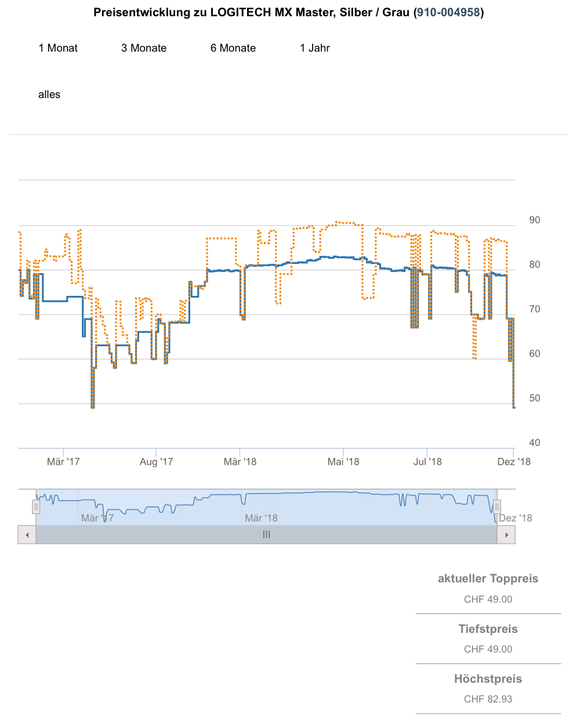The width and height of the screenshot is (573, 728).
Task: Click the navigator's right range handle
Action: click(x=497, y=507)
